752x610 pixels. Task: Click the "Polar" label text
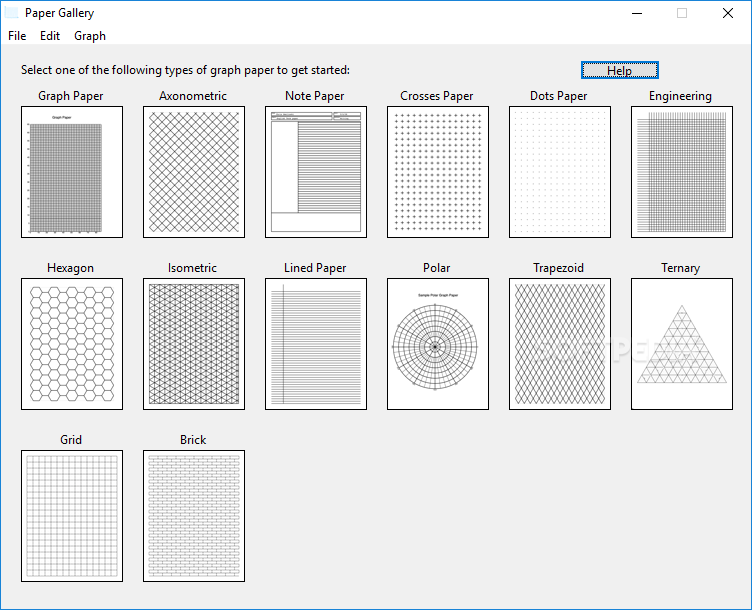pos(436,268)
